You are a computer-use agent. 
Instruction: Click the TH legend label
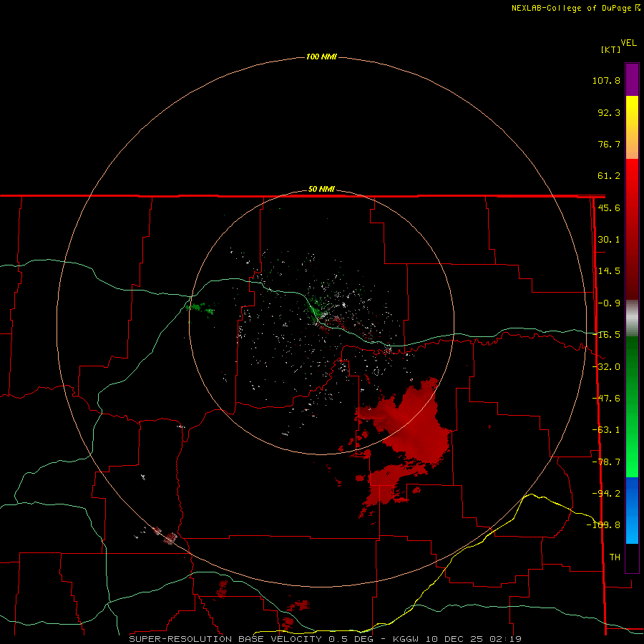[615, 557]
